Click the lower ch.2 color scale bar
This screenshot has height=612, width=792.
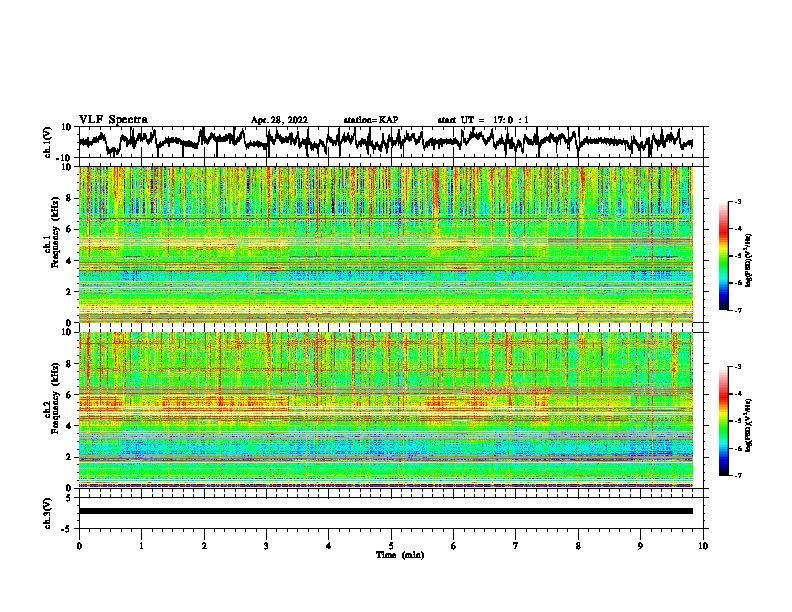(723, 421)
